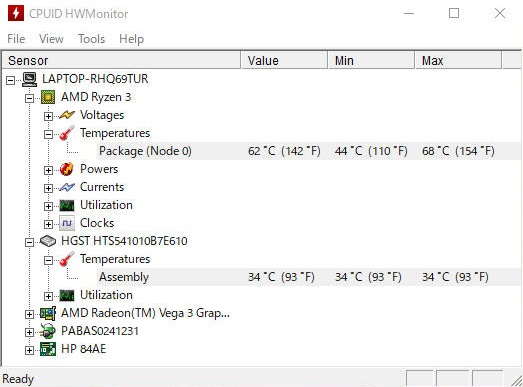Image resolution: width=523 pixels, height=387 pixels.
Task: Click the blue Currents wave icon
Action: (67, 187)
